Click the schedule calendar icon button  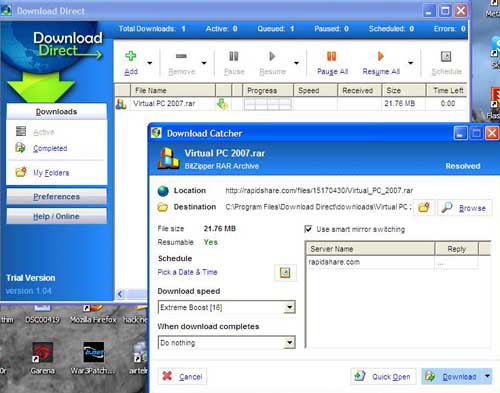click(x=285, y=273)
